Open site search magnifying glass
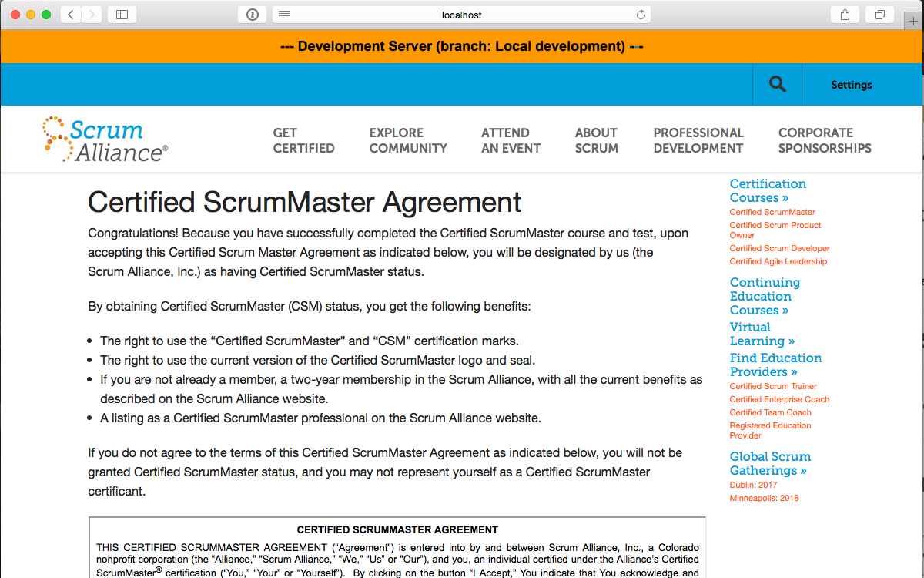 [778, 85]
